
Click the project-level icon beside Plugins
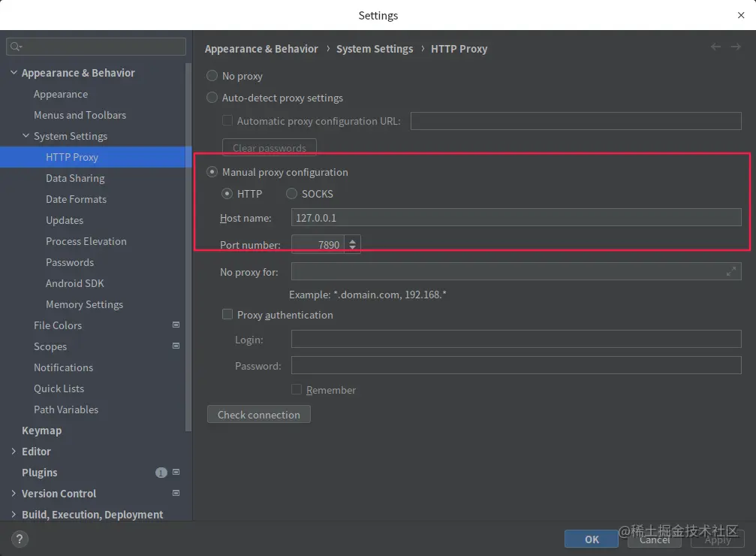pos(176,472)
